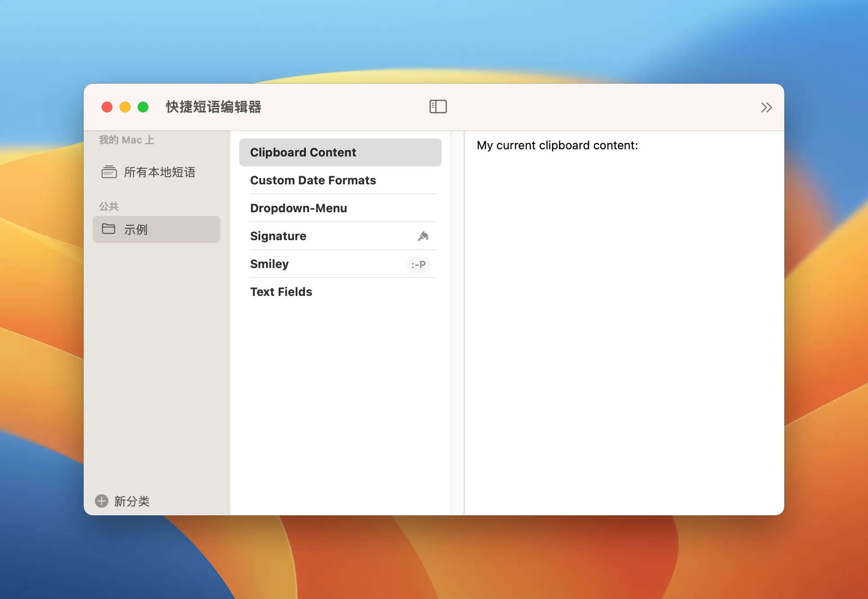Select the Custom Date Formats snippet
Image resolution: width=868 pixels, height=599 pixels.
(313, 180)
